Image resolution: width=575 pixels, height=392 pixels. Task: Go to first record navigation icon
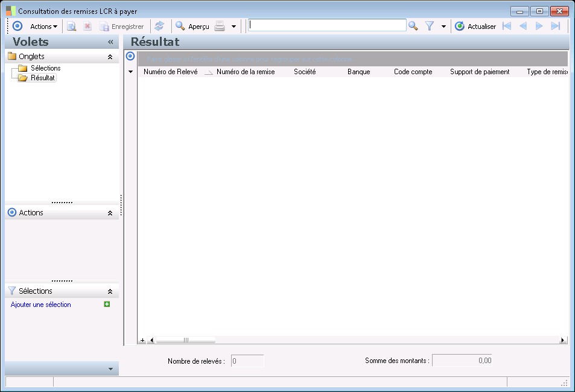click(507, 26)
